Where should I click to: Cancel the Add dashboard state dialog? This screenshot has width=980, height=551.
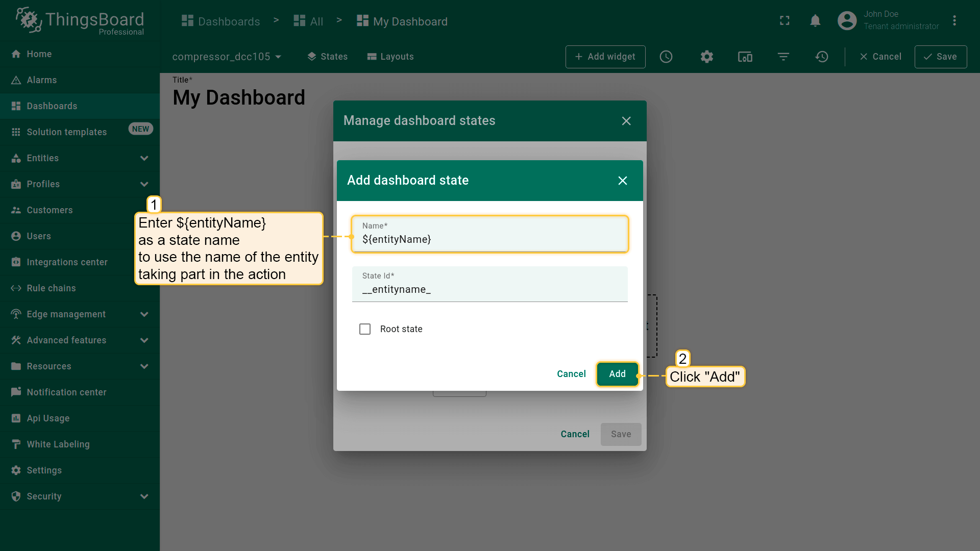tap(571, 374)
